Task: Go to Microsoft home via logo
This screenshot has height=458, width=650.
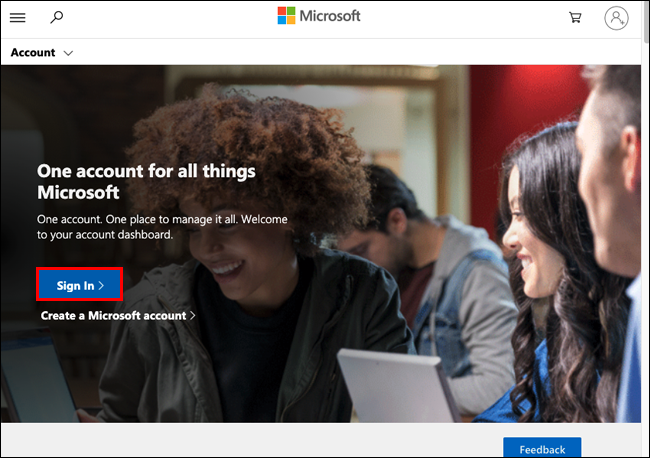Action: pyautogui.click(x=319, y=16)
